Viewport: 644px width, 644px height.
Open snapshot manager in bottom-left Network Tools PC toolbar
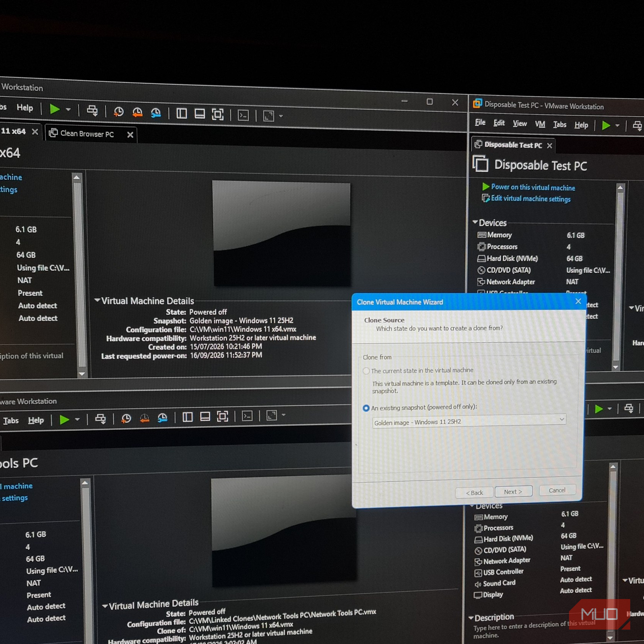pyautogui.click(x=163, y=418)
